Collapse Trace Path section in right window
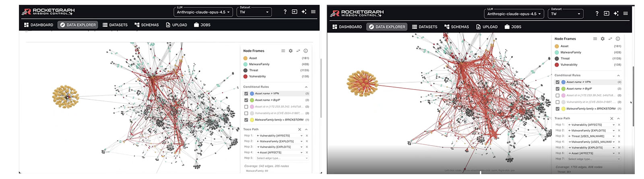 point(619,119)
